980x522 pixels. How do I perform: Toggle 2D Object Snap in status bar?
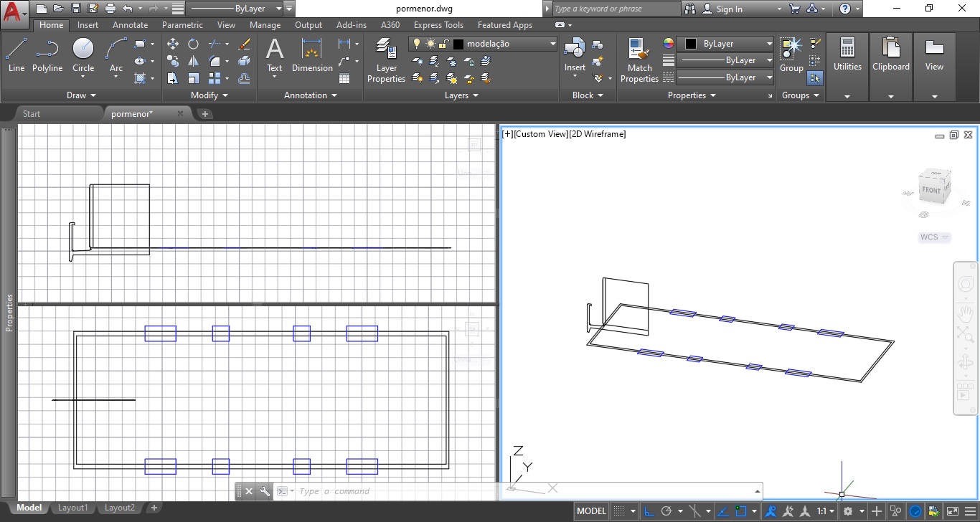[x=742, y=511]
